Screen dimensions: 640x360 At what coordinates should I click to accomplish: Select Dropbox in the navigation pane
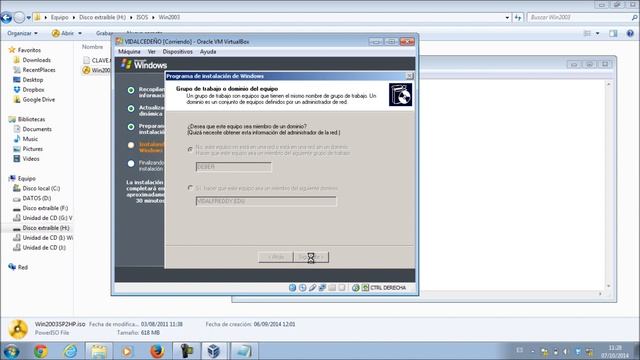pos(33,89)
